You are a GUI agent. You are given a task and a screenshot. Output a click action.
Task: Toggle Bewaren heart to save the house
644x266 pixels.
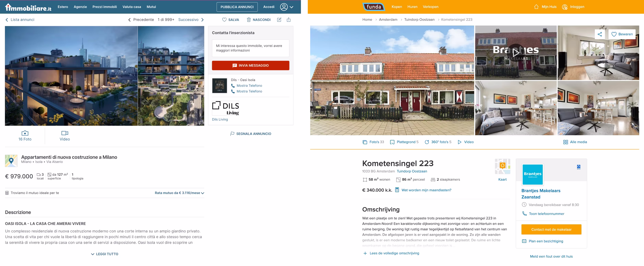pyautogui.click(x=622, y=34)
